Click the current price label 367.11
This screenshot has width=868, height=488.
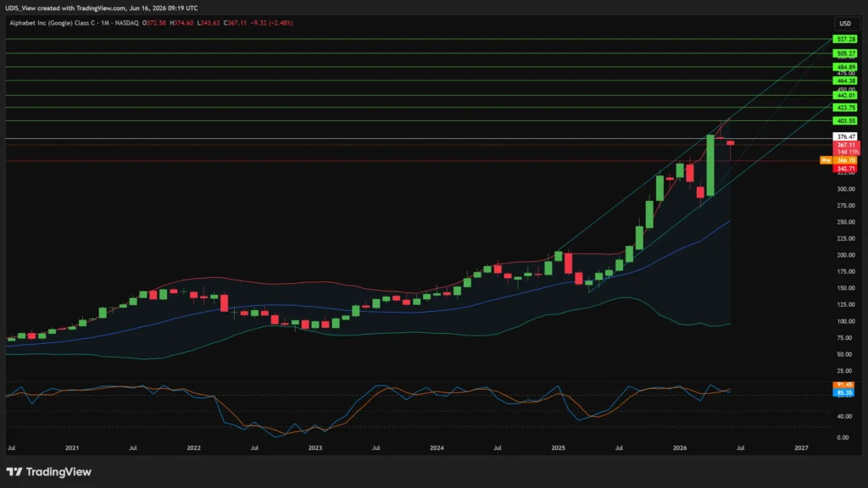pyautogui.click(x=846, y=145)
